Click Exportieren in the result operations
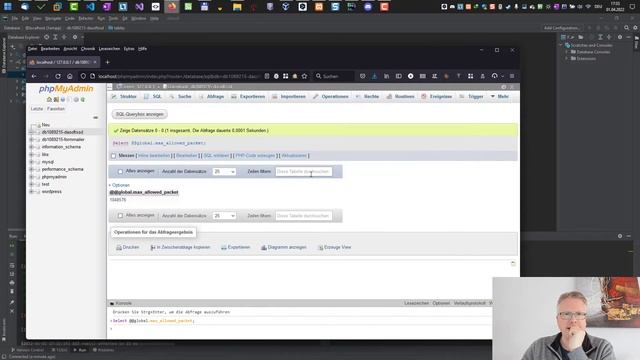The width and height of the screenshot is (640, 360). [x=236, y=247]
